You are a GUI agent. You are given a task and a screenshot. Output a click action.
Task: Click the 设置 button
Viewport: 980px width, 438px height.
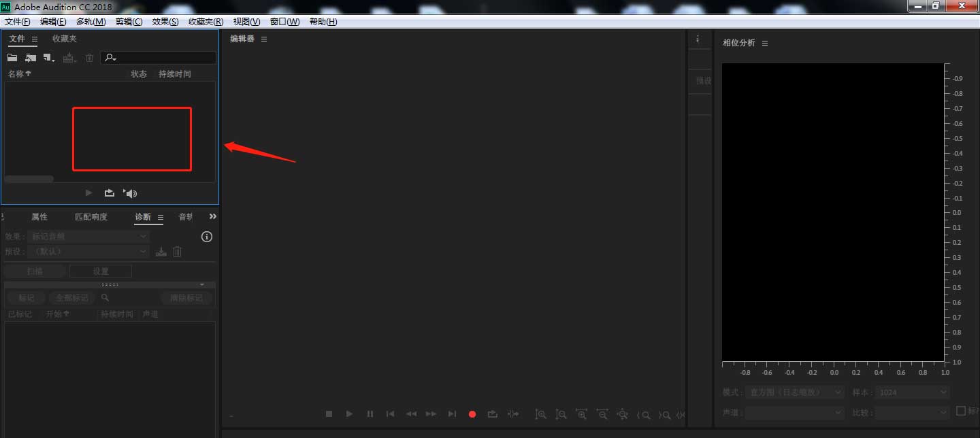pos(101,271)
